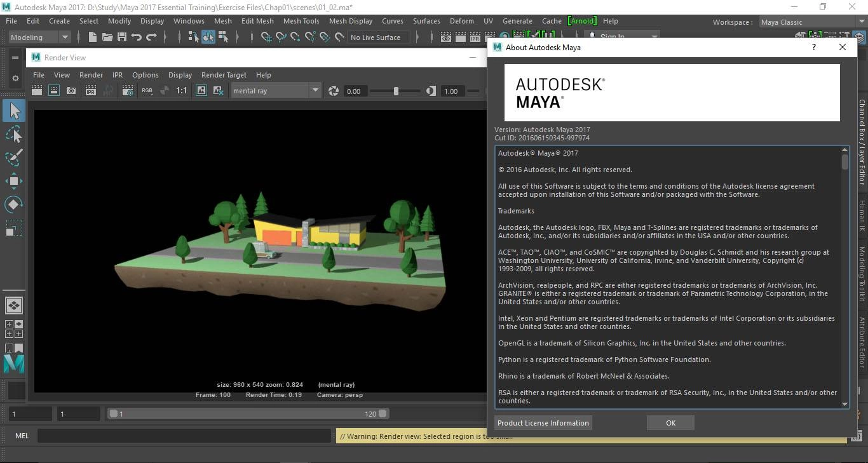The width and height of the screenshot is (868, 463).
Task: Redo previous render in Render View
Action: point(37,91)
